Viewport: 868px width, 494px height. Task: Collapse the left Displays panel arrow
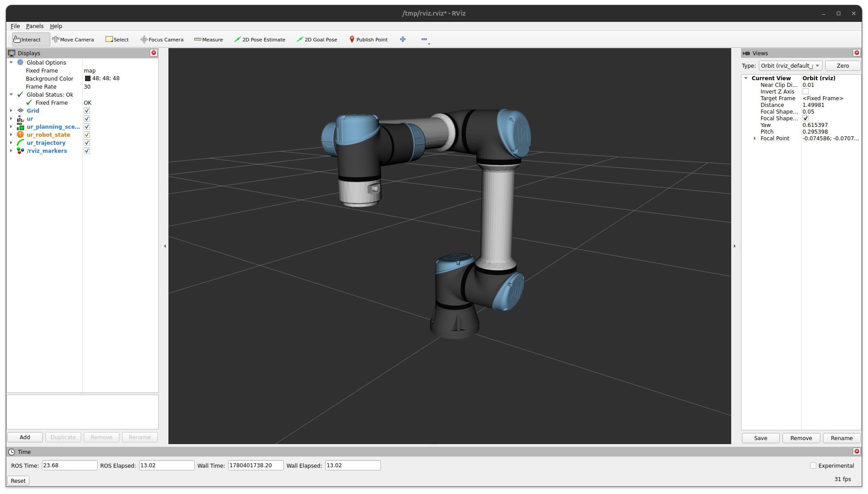pyautogui.click(x=165, y=246)
